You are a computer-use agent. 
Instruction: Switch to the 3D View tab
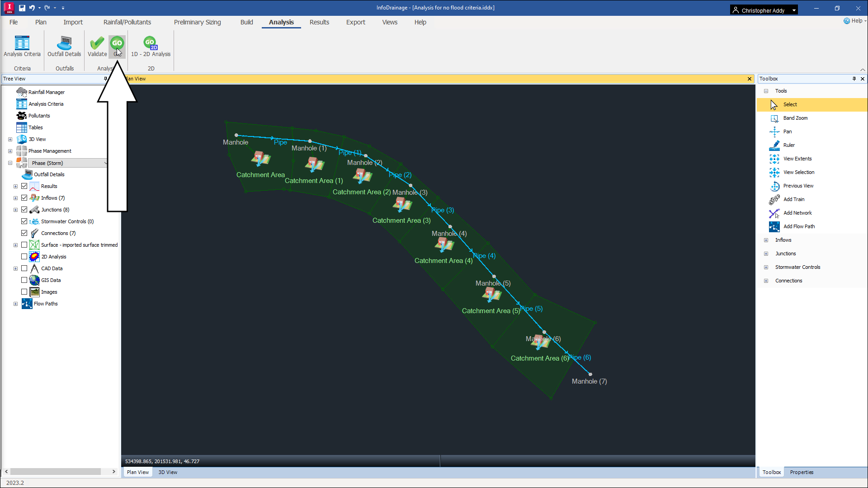tap(168, 472)
